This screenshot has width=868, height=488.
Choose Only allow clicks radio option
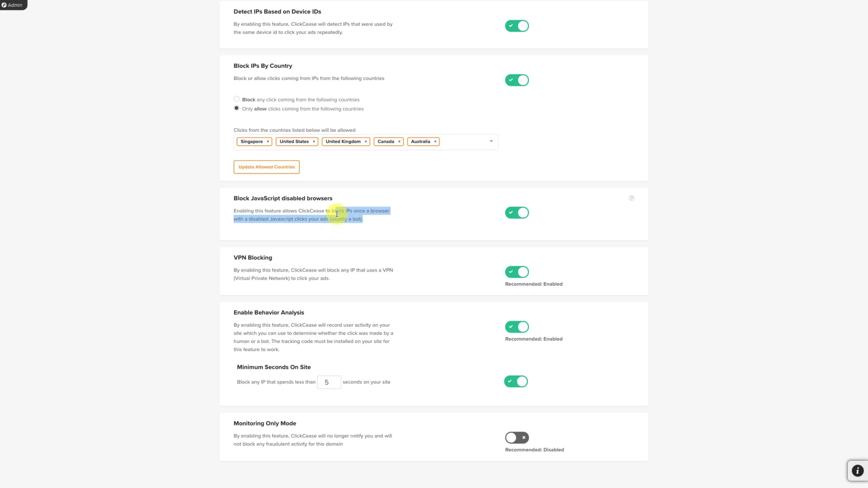pyautogui.click(x=236, y=108)
